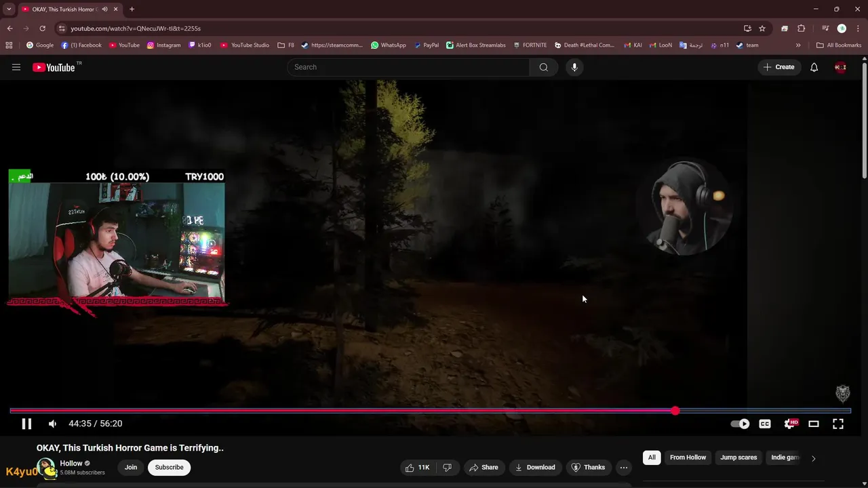Image resolution: width=868 pixels, height=488 pixels.
Task: Open the All Bookmarks folder
Action: pos(839,45)
